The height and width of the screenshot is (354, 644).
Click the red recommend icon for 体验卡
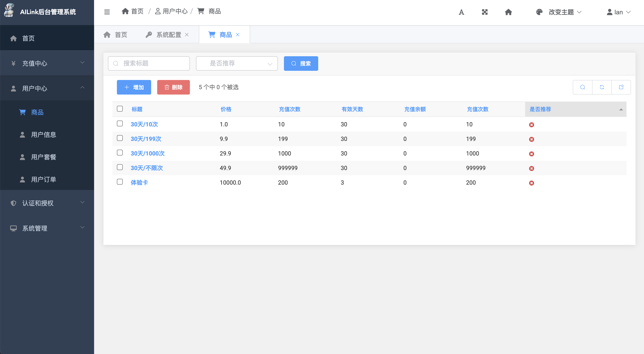[532, 183]
